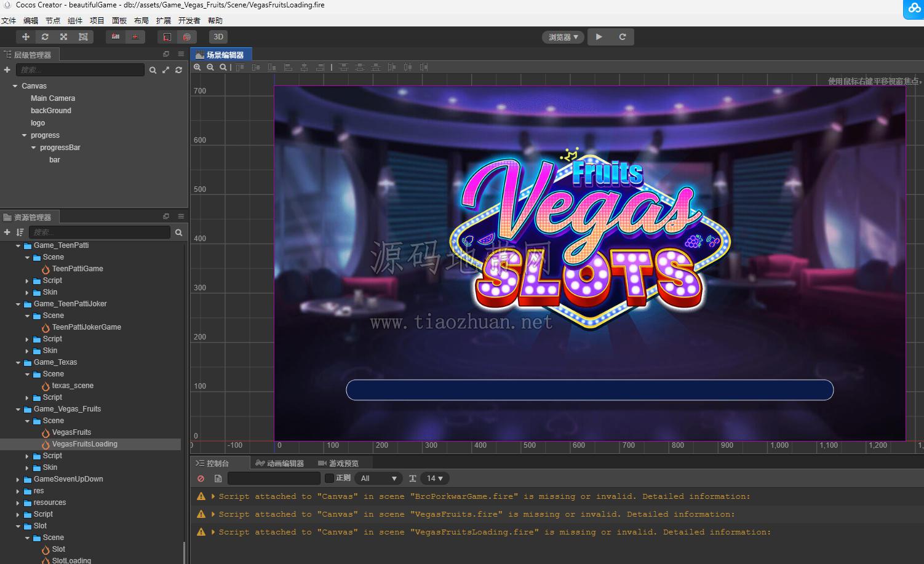Select the move transform tool
The width and height of the screenshot is (924, 564).
tap(26, 37)
